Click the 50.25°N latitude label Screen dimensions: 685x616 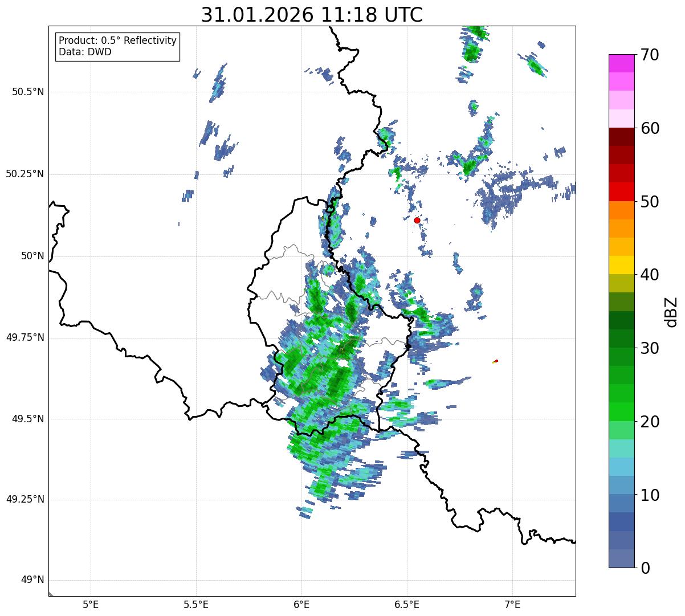pyautogui.click(x=25, y=174)
